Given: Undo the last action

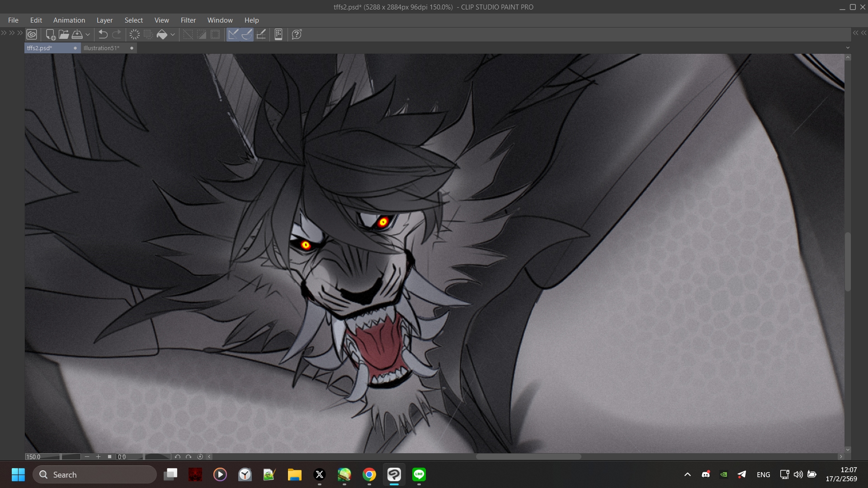Looking at the screenshot, I should click(x=103, y=34).
